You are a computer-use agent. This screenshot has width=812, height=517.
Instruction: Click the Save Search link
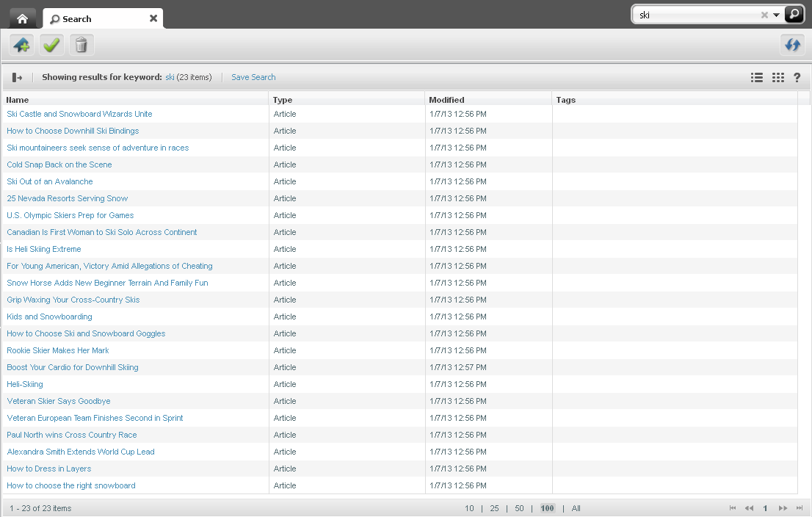[x=253, y=77]
